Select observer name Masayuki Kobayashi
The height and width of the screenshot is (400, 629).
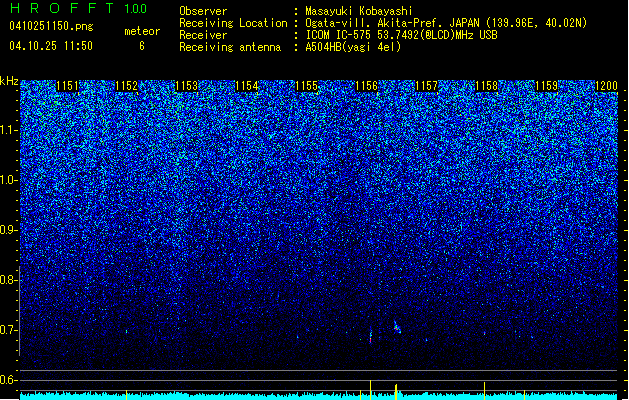point(359,11)
